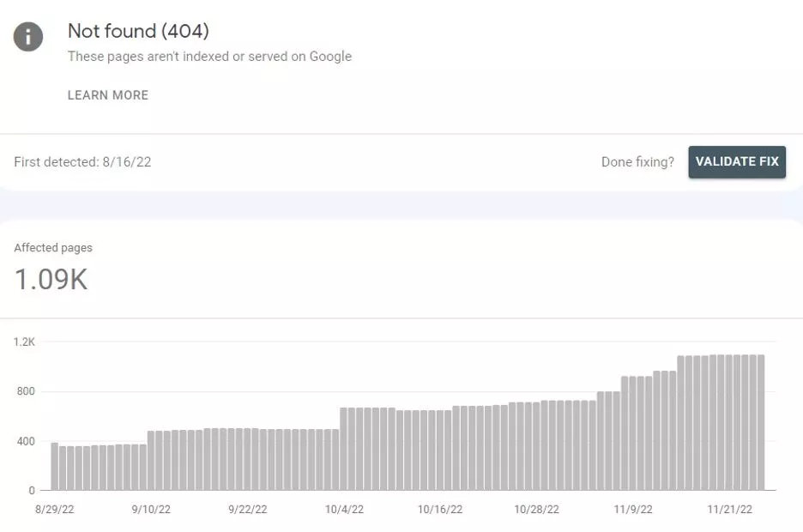Click the Done fixing? label
803x532 pixels.
pyautogui.click(x=637, y=161)
